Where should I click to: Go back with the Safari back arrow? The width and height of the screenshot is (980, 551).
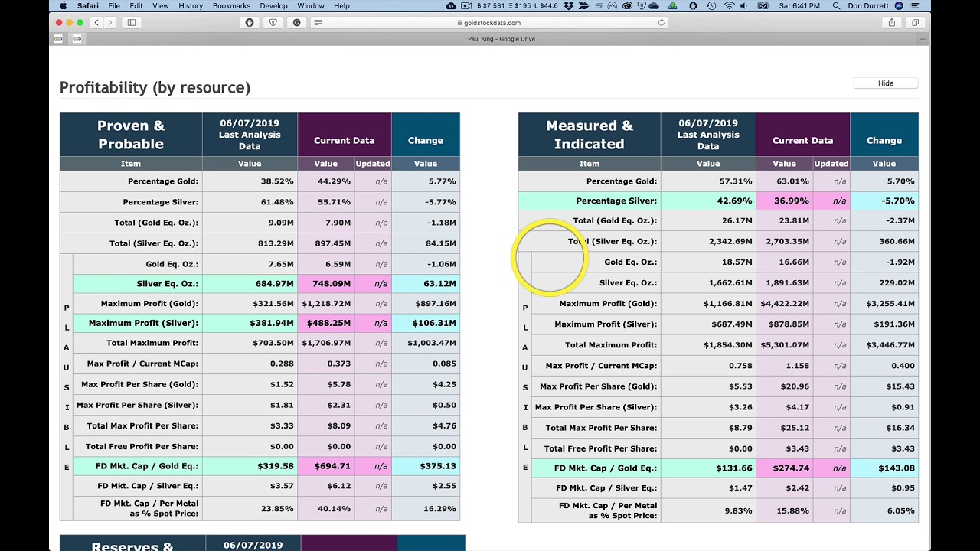[x=96, y=23]
